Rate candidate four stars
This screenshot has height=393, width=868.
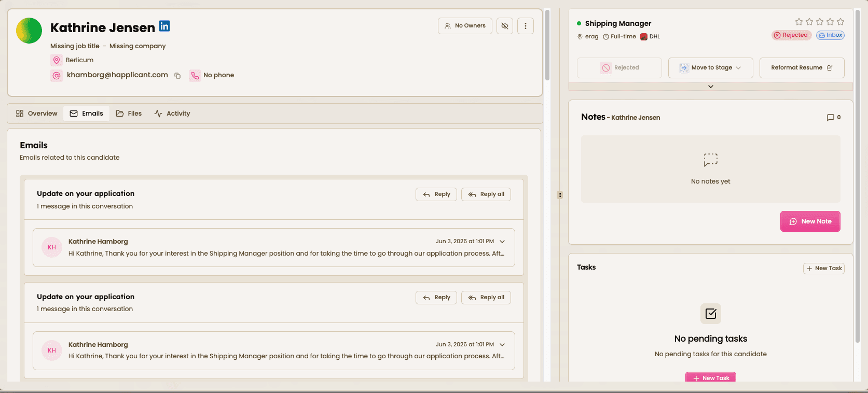tap(830, 22)
